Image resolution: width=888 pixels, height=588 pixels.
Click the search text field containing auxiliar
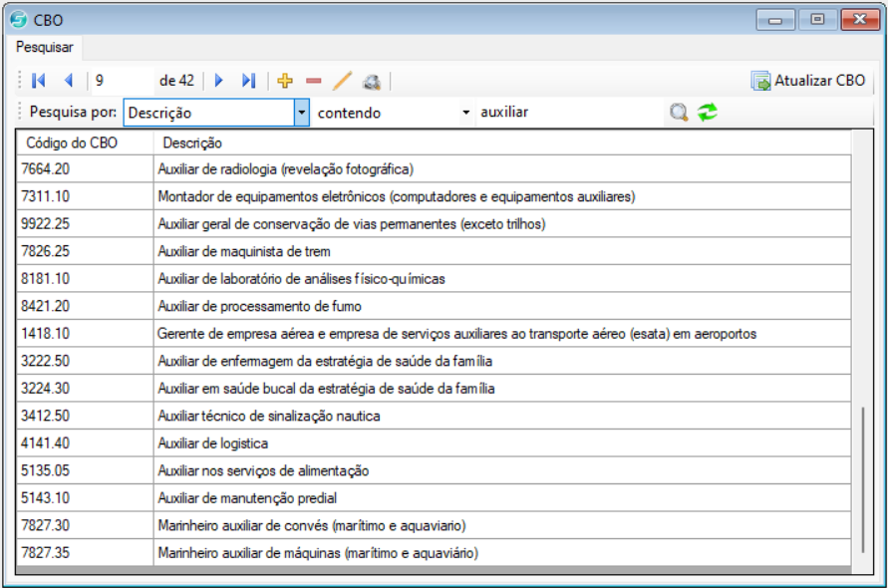coord(570,113)
